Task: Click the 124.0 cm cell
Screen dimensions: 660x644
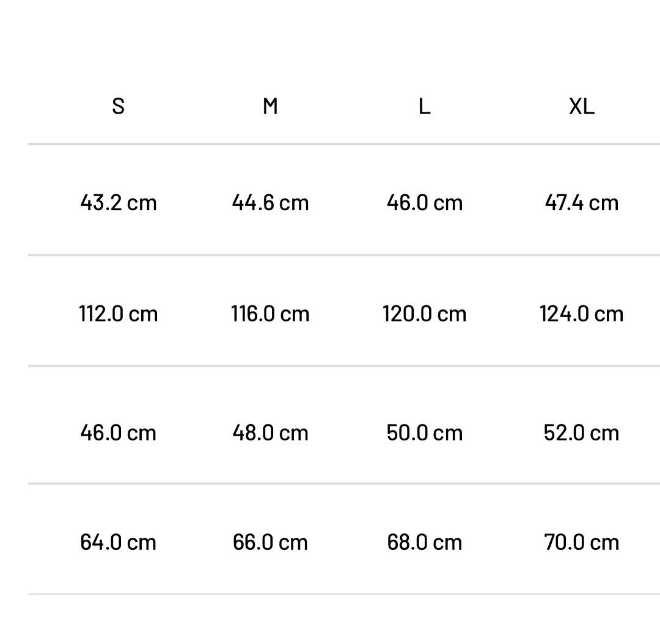Action: (581, 313)
